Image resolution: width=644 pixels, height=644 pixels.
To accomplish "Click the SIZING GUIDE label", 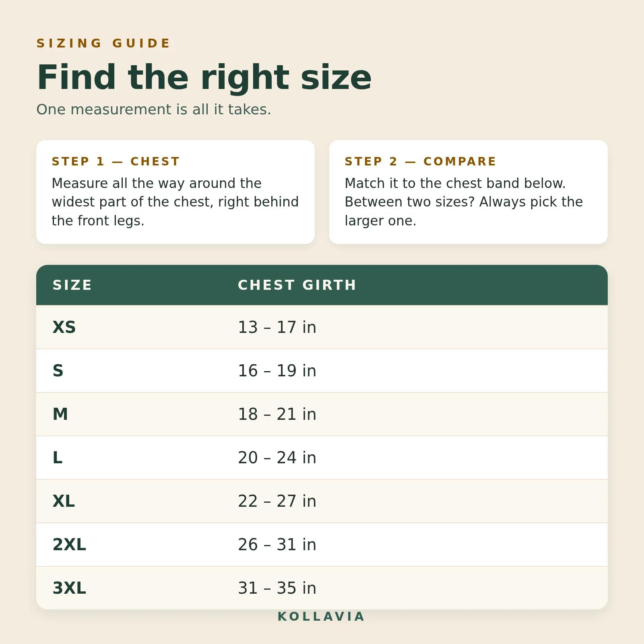I will click(x=104, y=43).
